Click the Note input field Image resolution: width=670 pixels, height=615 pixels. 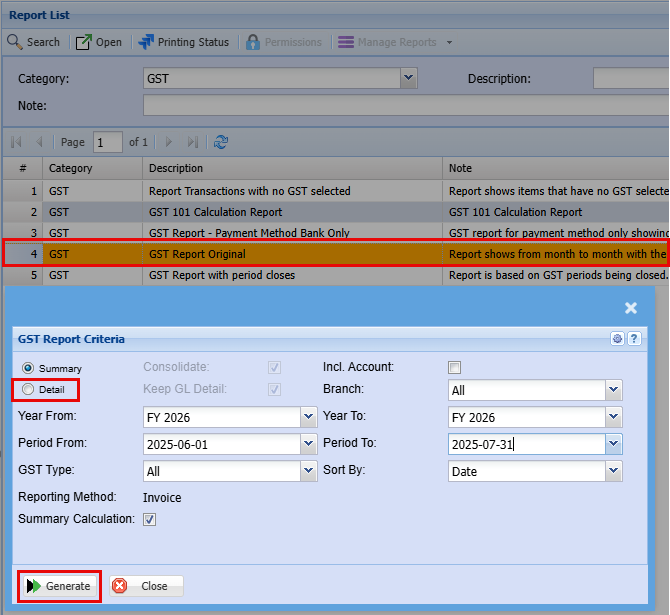(x=400, y=105)
